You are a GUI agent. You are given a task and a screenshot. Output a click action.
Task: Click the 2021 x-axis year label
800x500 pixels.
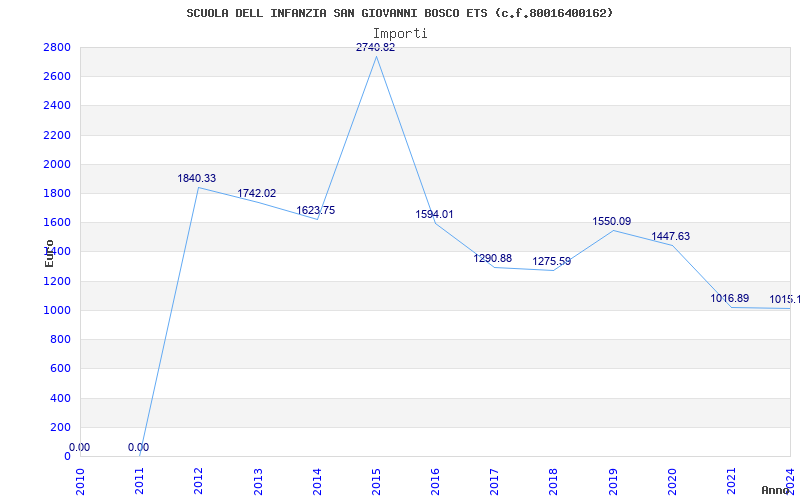pyautogui.click(x=731, y=482)
